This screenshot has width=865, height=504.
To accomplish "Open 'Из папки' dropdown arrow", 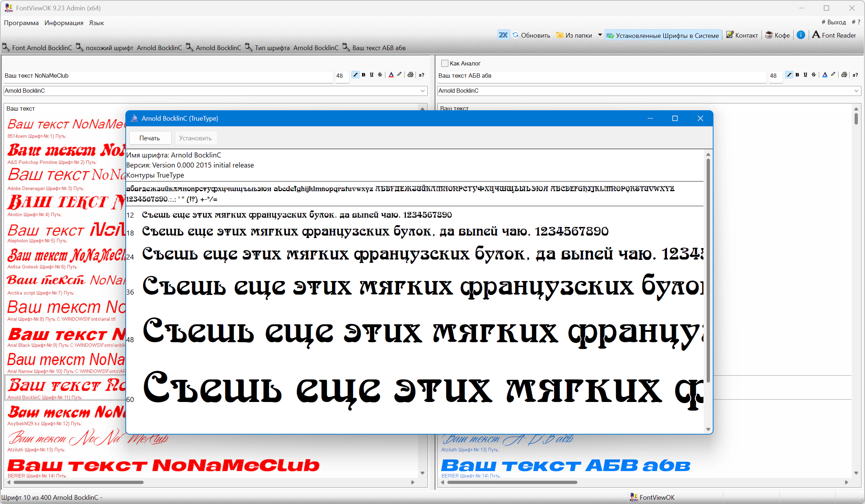I will point(600,35).
